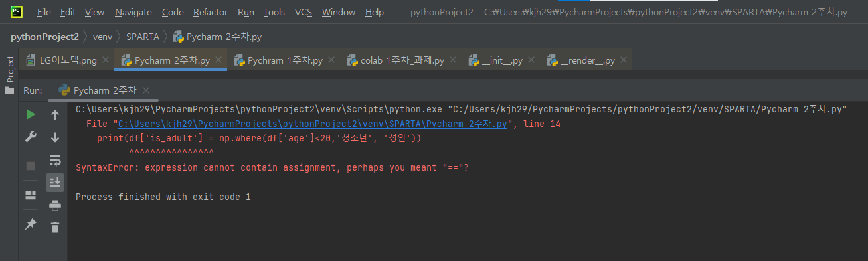The height and width of the screenshot is (261, 868).
Task: Open the file link in the traceback
Action: (313, 124)
